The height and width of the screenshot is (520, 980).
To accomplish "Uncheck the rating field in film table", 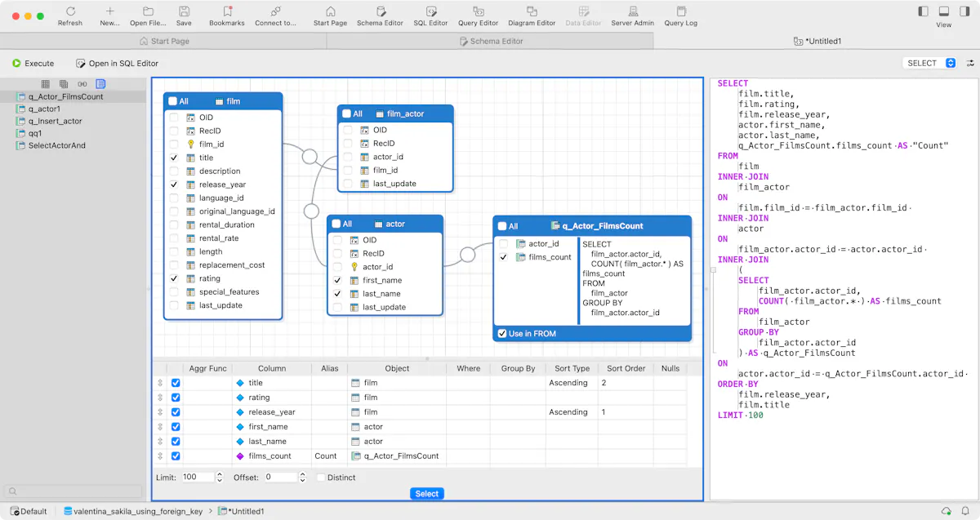I will click(174, 278).
